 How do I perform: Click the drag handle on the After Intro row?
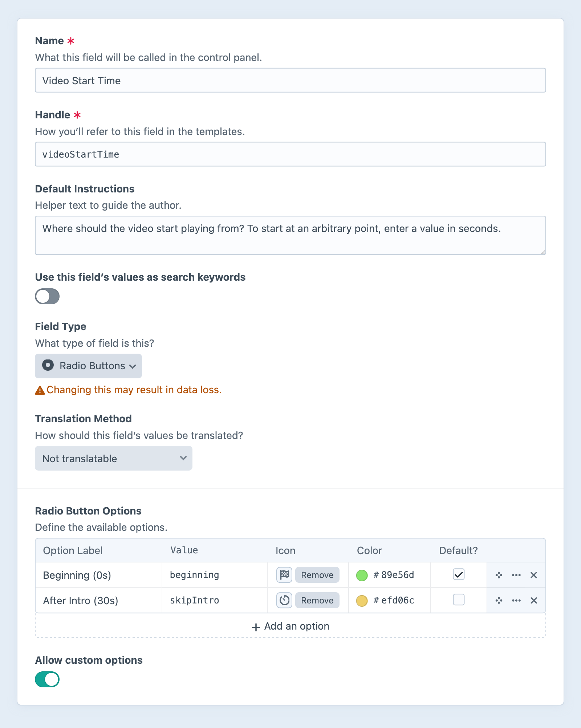coord(499,600)
